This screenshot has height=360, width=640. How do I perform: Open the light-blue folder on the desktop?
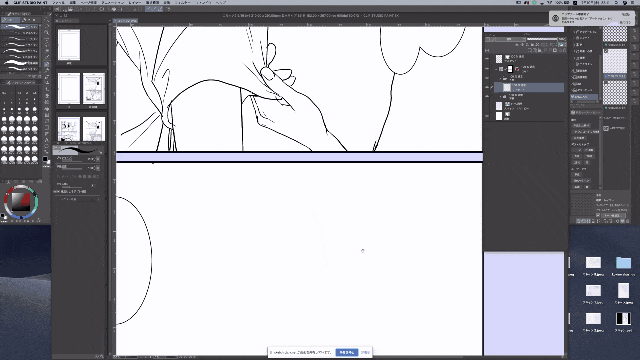pyautogui.click(x=623, y=262)
